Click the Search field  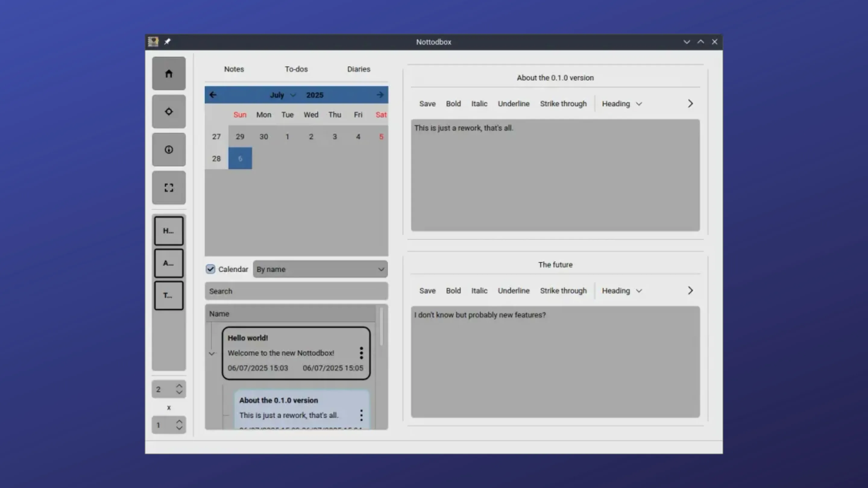296,291
